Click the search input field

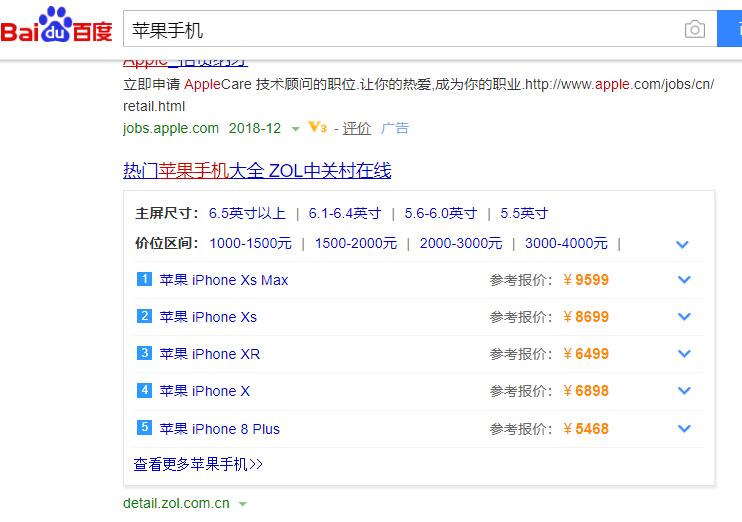click(400, 30)
